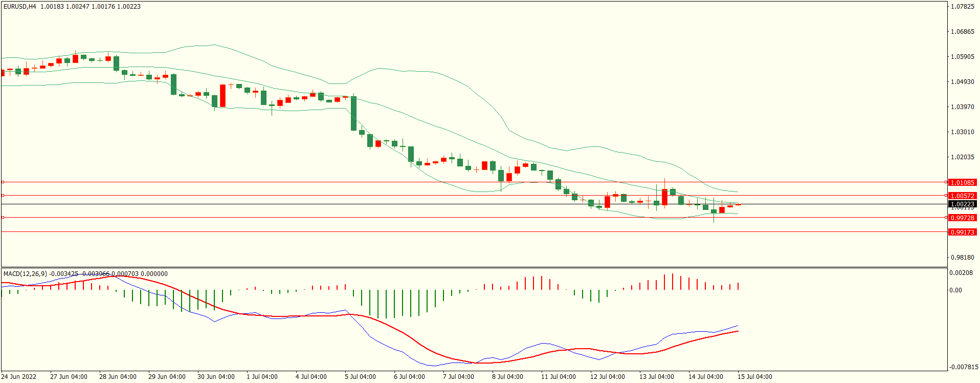
Task: Click left handle of 1.00572 horizontal line
Action: (3, 195)
